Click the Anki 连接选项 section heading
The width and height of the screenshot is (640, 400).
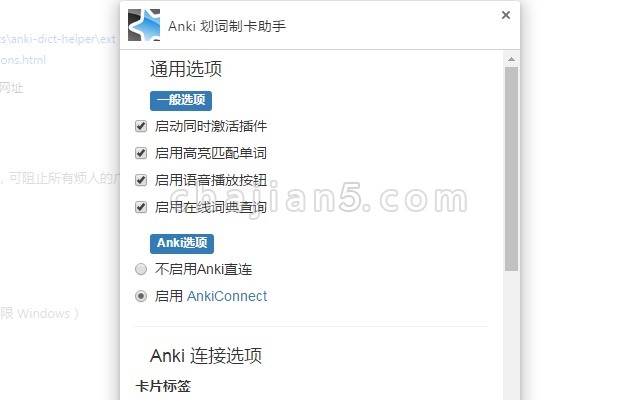206,356
